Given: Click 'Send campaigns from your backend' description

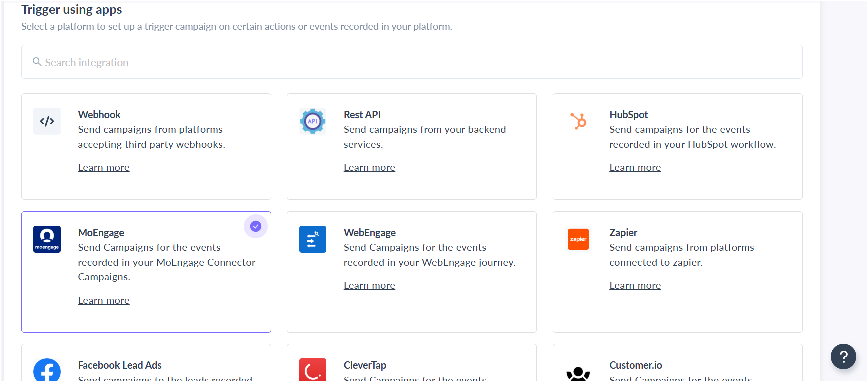Looking at the screenshot, I should pos(425,129).
